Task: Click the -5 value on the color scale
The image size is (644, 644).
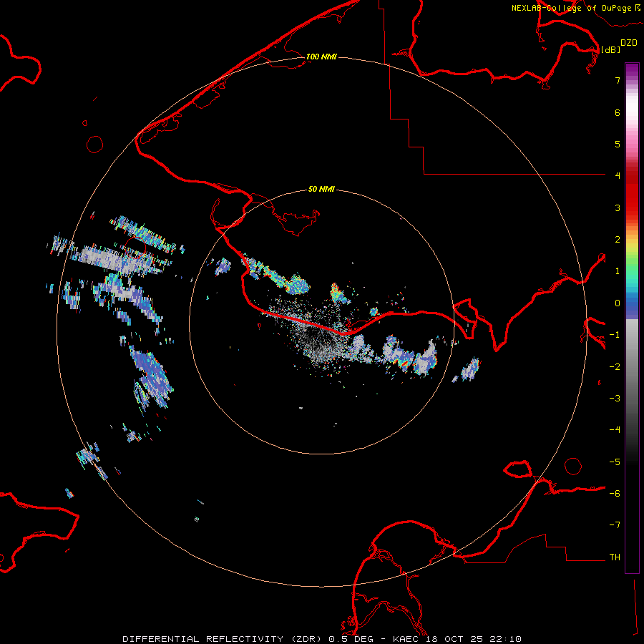Action: [615, 462]
